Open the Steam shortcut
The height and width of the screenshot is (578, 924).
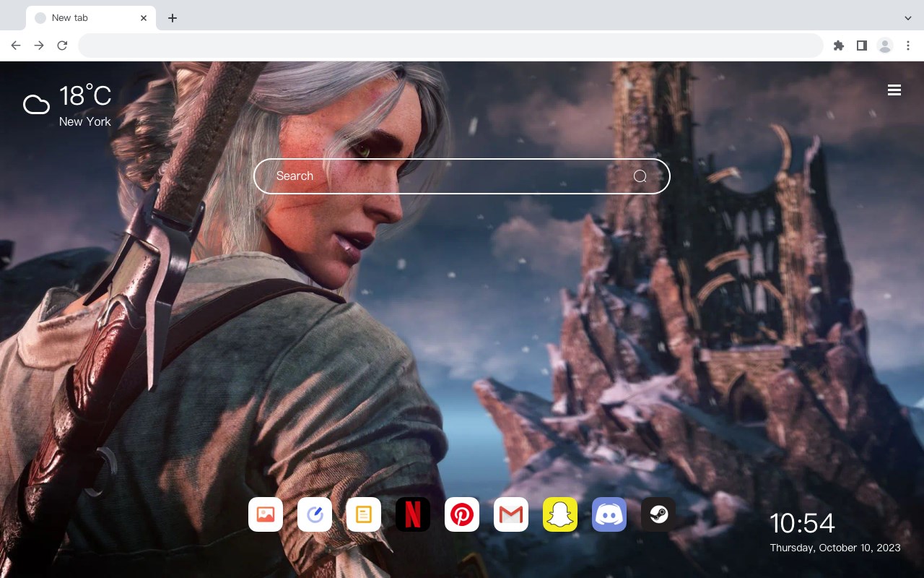658,514
